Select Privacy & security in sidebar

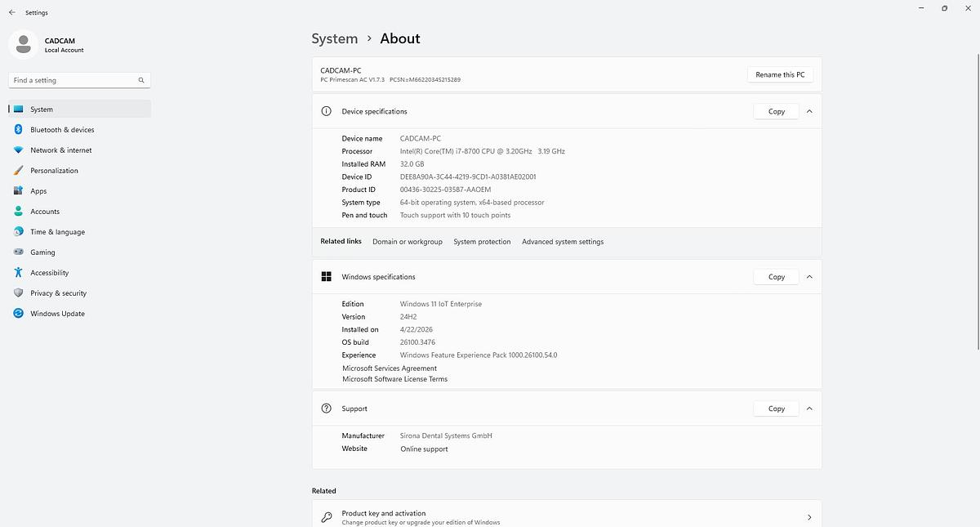pyautogui.click(x=58, y=293)
